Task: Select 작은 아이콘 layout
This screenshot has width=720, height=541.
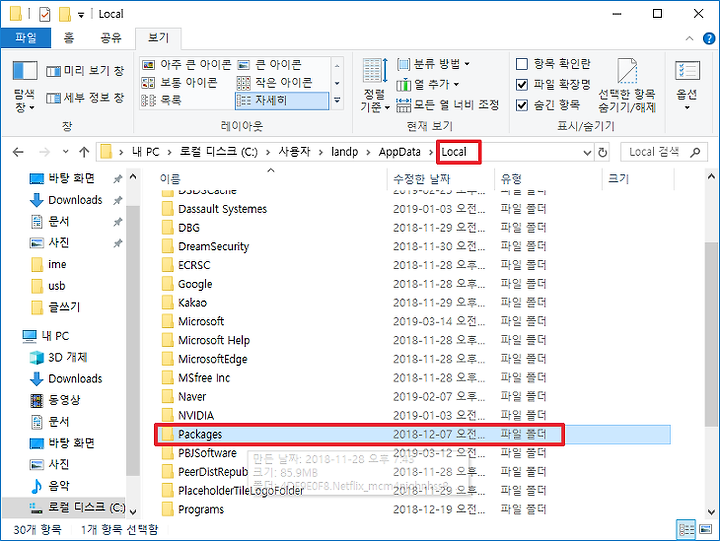Action: click(x=275, y=83)
